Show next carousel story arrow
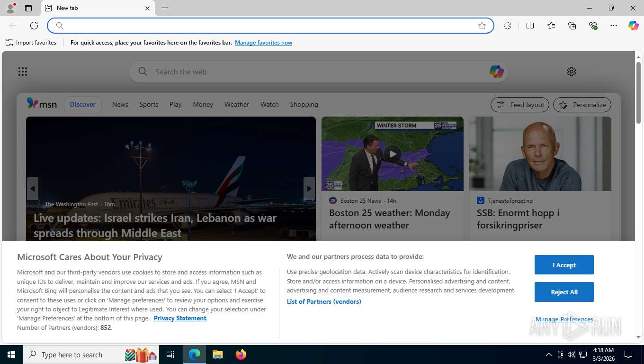This screenshot has height=364, width=644. click(309, 189)
